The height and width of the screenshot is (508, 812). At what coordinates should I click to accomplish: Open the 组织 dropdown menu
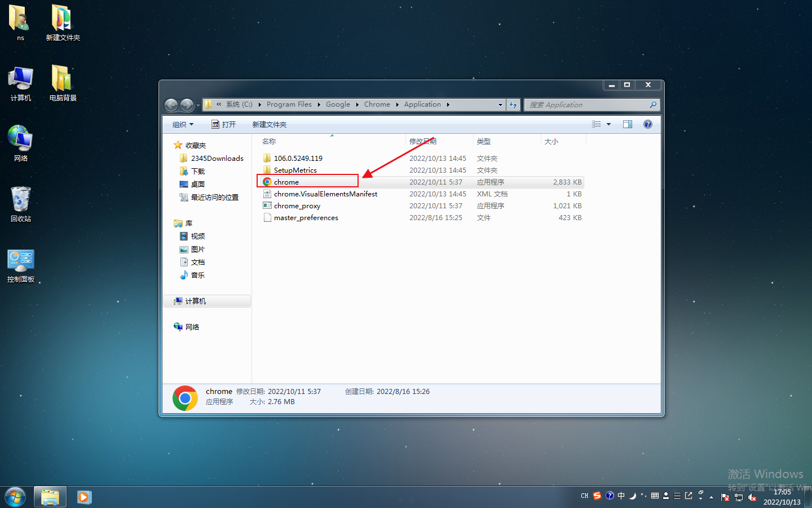coord(183,124)
